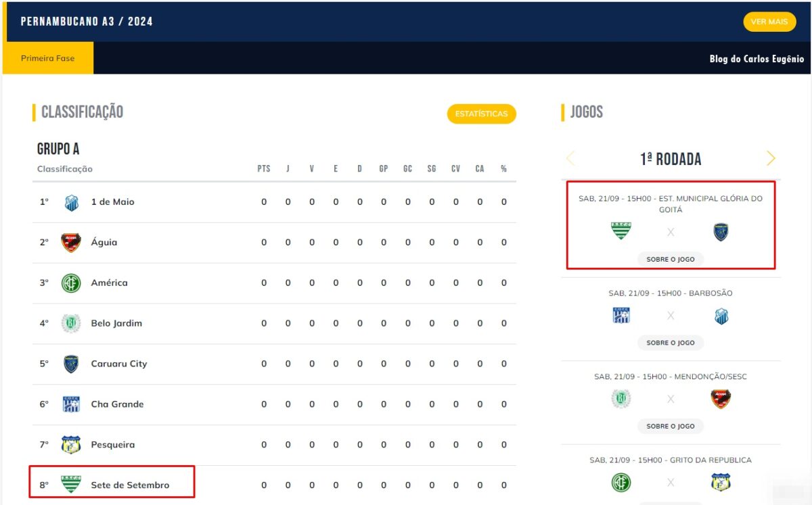This screenshot has height=505, width=812.
Task: Select the Sete de Setembro team name
Action: tap(130, 485)
